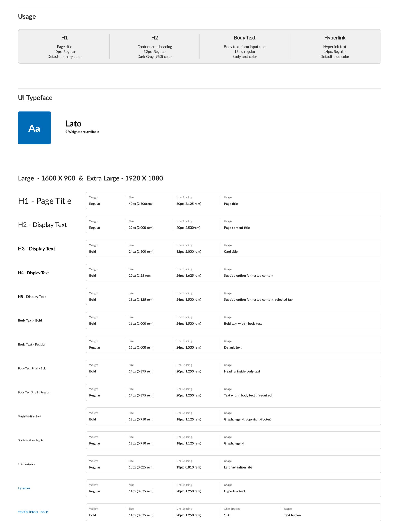This screenshot has width=399, height=532.
Task: Click the TEXT BUTTON - BOLD sample
Action: [33, 512]
